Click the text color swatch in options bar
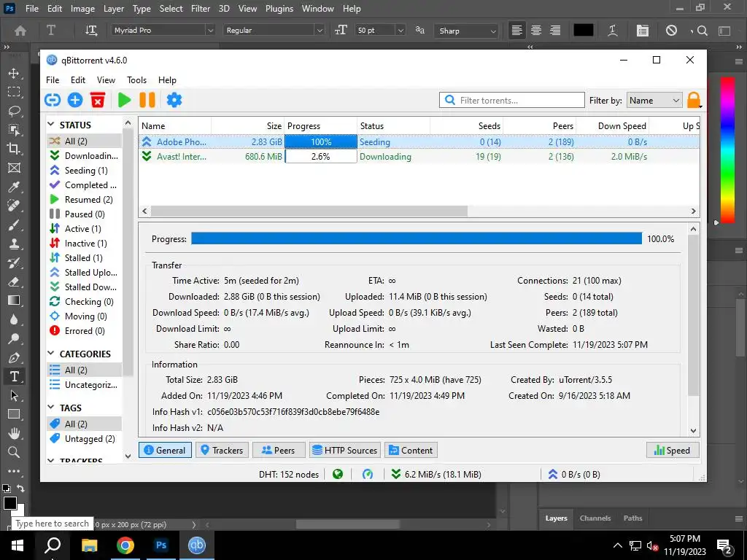 pyautogui.click(x=583, y=31)
